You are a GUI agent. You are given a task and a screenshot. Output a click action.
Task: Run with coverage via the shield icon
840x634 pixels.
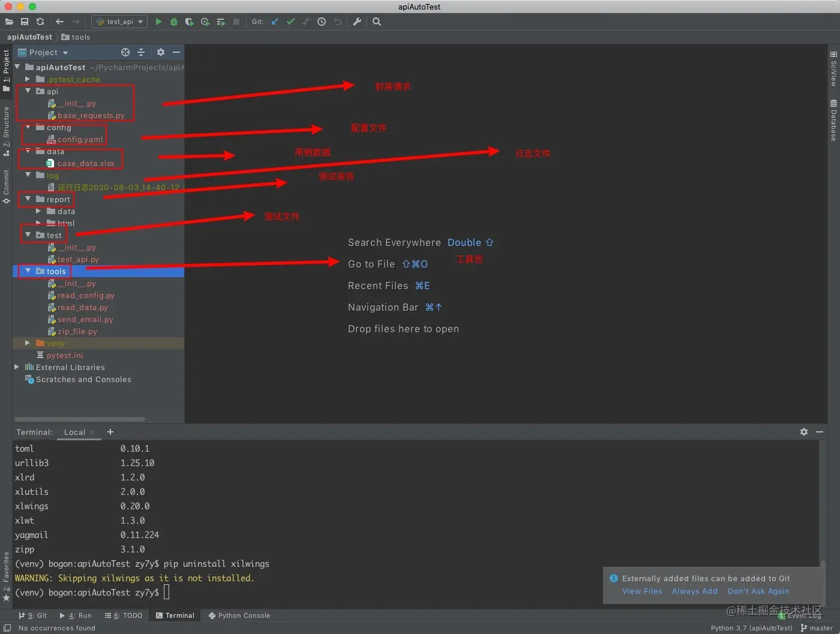tap(190, 22)
